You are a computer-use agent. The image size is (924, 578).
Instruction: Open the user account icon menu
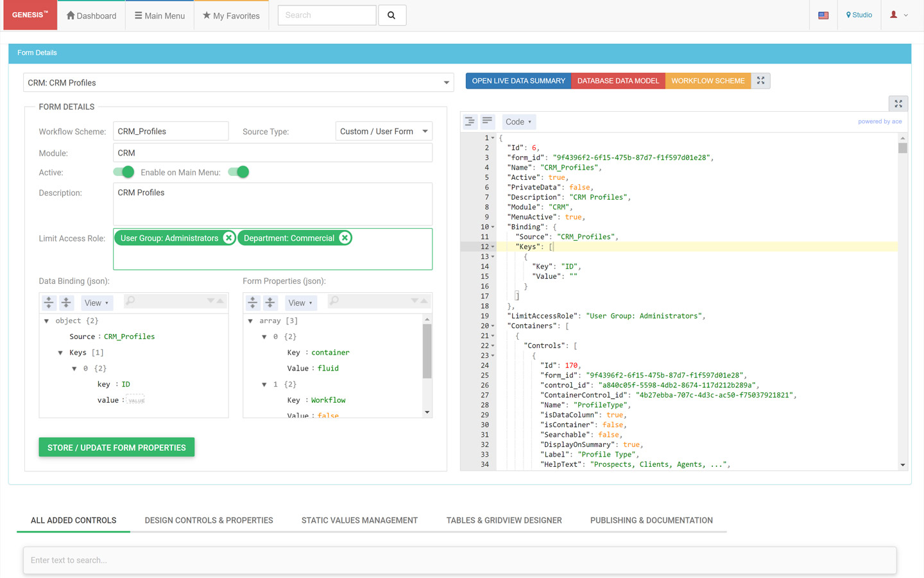click(898, 15)
